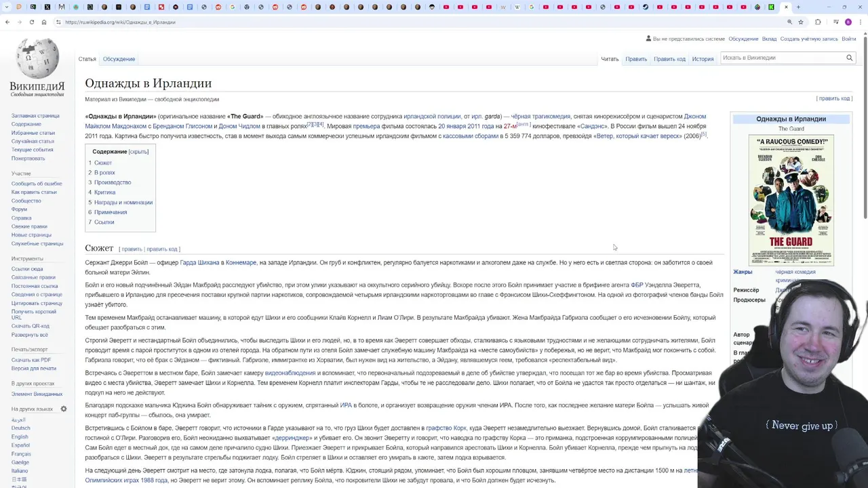The height and width of the screenshot is (488, 868).
Task: Open sidebar link 'Заглавная страница'
Action: (x=35, y=116)
